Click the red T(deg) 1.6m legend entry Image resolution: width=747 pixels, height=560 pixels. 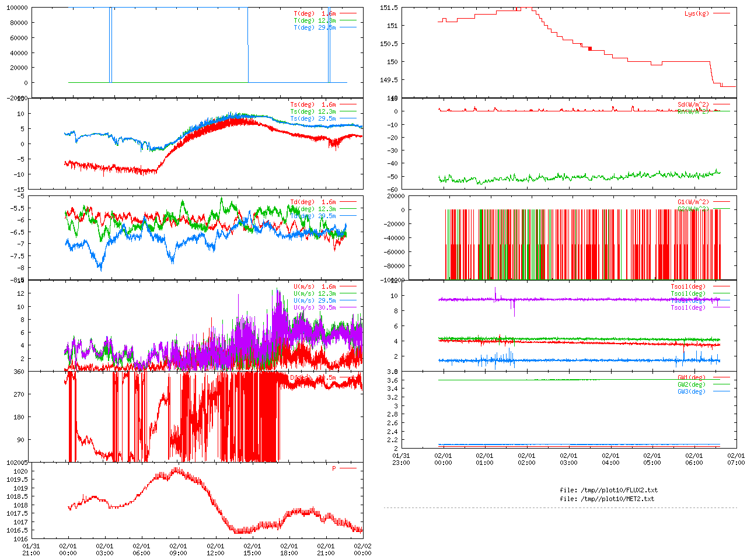(315, 13)
